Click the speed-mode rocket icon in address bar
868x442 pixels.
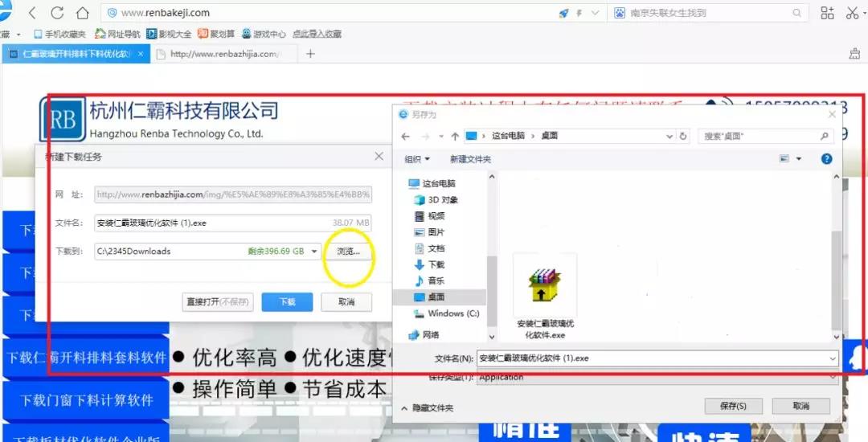(563, 13)
